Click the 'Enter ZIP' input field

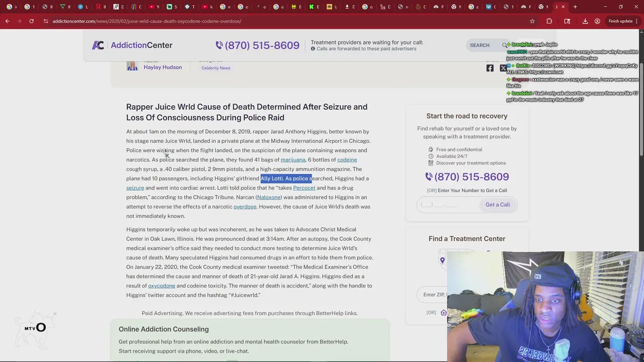(432, 295)
